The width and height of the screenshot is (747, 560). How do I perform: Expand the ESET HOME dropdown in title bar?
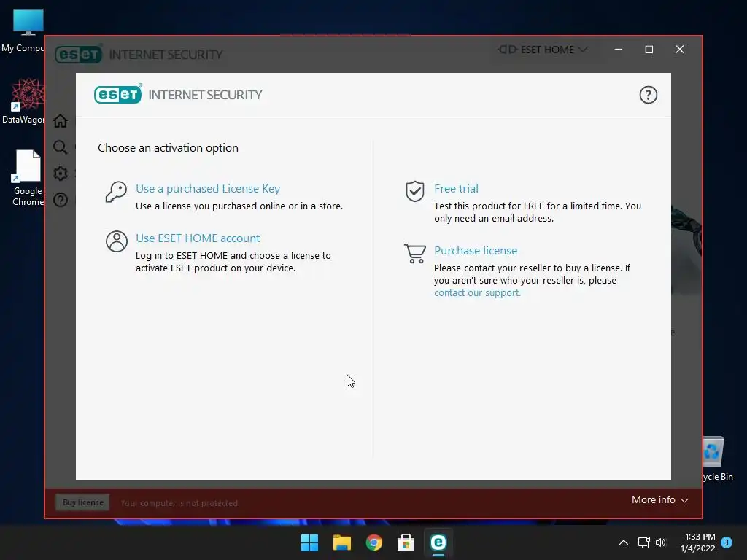[543, 50]
